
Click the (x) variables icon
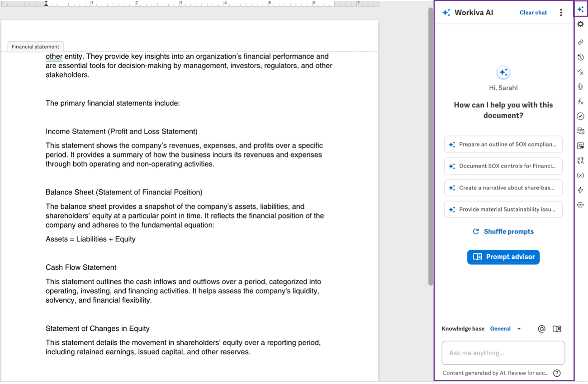[x=580, y=175]
